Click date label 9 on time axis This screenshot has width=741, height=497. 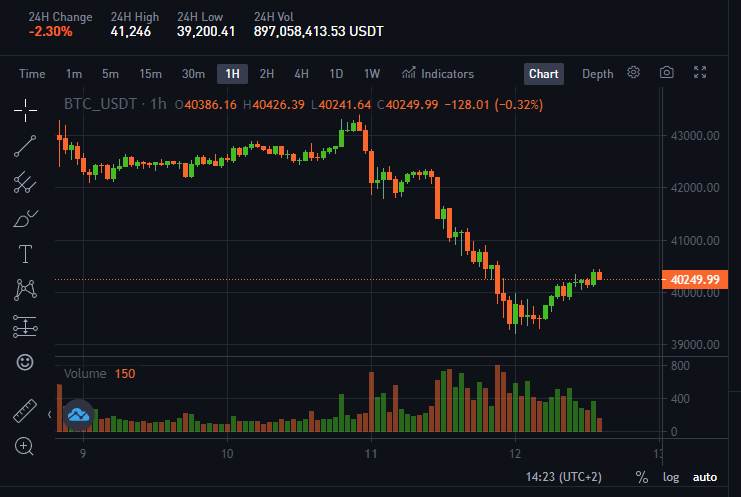(x=83, y=454)
